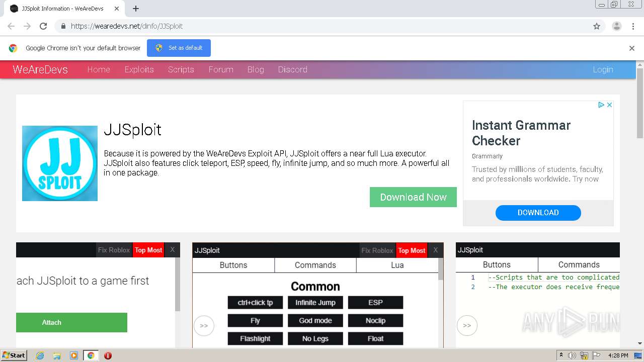The width and height of the screenshot is (644, 362).
Task: Open the Exploits nav link
Action: point(139,69)
